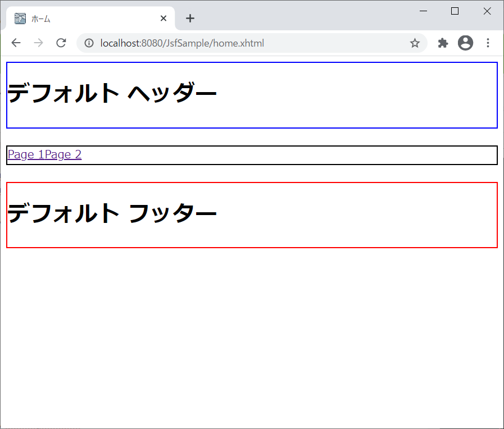
Task: Click the back navigation arrow
Action: coord(16,43)
